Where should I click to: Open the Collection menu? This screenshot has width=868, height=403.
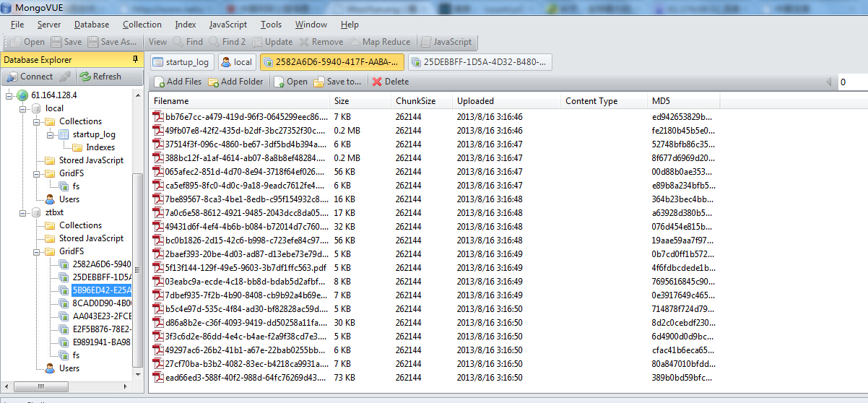(x=142, y=25)
